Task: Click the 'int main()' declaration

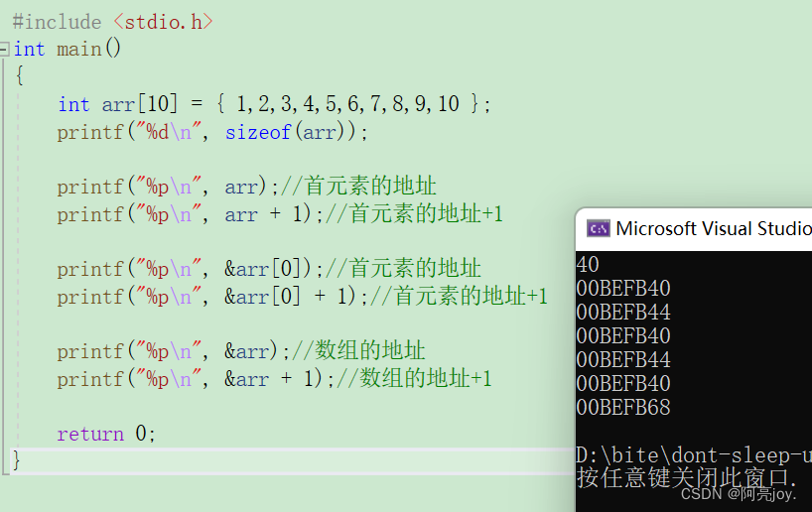Action: point(68,50)
